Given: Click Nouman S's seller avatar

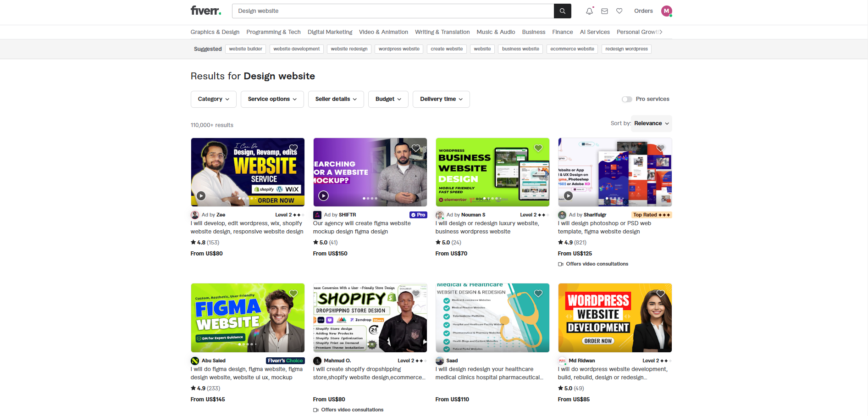Looking at the screenshot, I should pos(440,215).
